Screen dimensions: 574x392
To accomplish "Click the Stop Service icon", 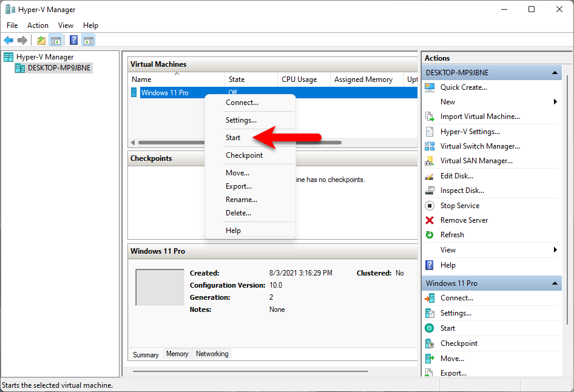I will coord(430,206).
